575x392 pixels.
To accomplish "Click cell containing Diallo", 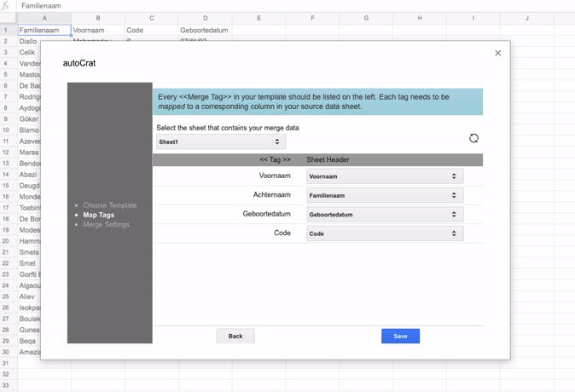I will coord(29,42).
